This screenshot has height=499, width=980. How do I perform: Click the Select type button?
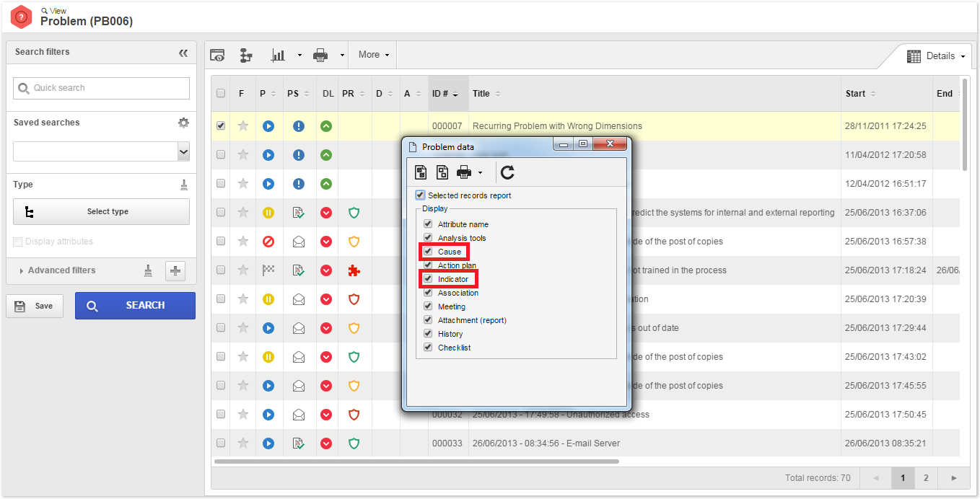[x=101, y=212]
